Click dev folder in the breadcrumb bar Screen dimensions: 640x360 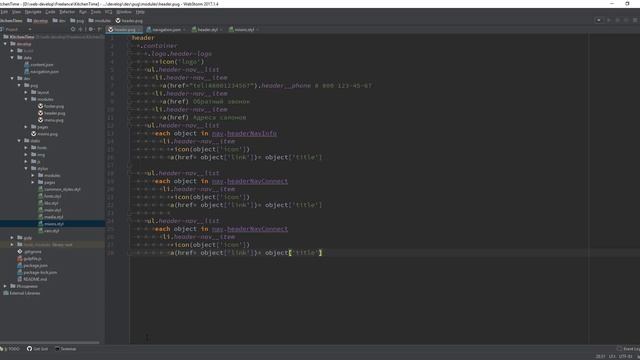point(59,20)
